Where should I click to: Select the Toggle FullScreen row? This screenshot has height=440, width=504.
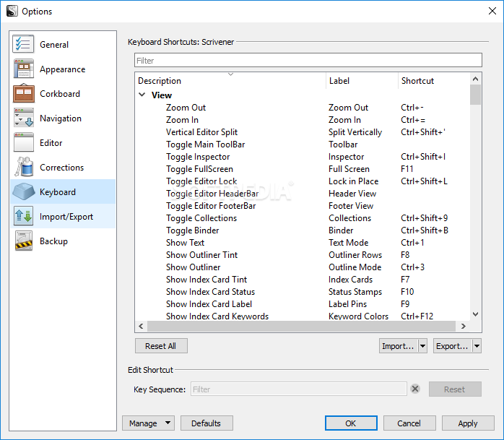pos(302,169)
